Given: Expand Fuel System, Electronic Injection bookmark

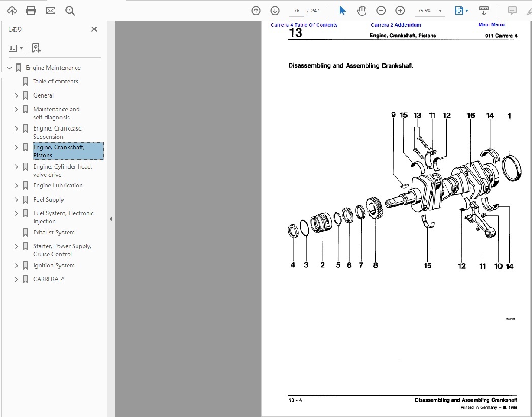Looking at the screenshot, I should (16, 214).
